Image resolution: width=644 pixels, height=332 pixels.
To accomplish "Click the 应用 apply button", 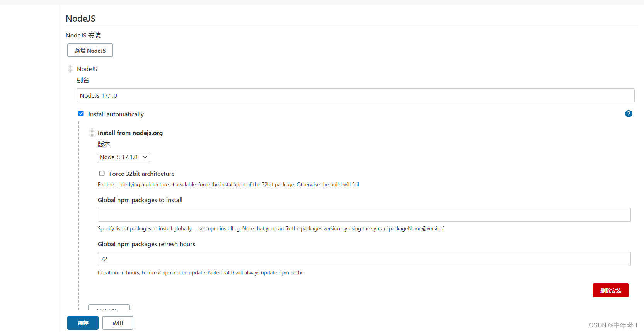I will tap(118, 323).
